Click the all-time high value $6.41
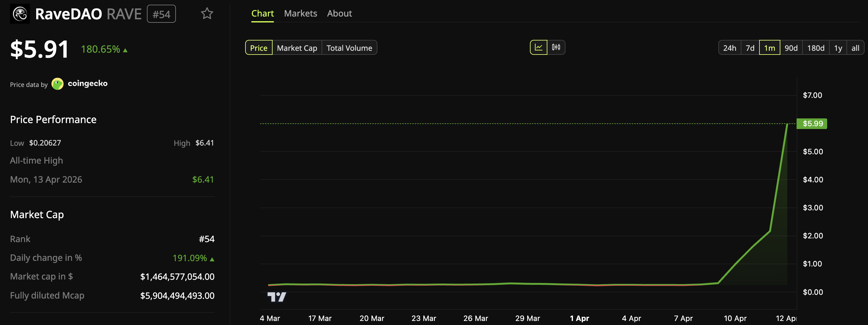This screenshot has width=868, height=325. [x=203, y=179]
